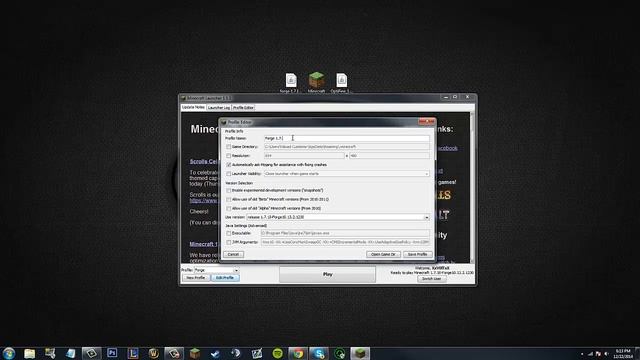The image size is (640, 360).
Task: Click the taskbar clock and date
Action: click(x=623, y=353)
